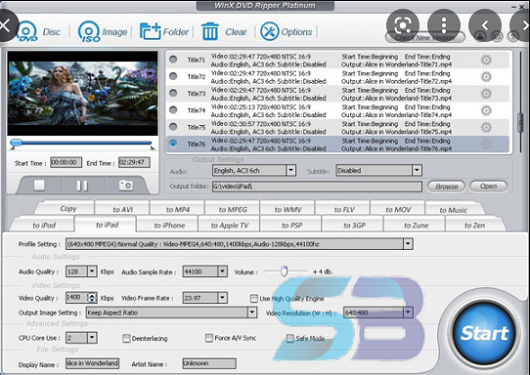This screenshot has width=530, height=375.
Task: Select the Title76 radio button
Action: tap(173, 143)
